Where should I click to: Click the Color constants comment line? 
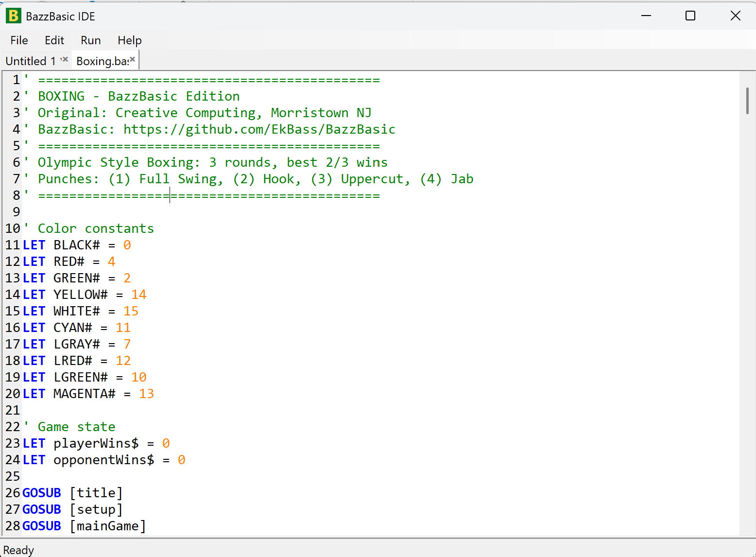(x=95, y=228)
